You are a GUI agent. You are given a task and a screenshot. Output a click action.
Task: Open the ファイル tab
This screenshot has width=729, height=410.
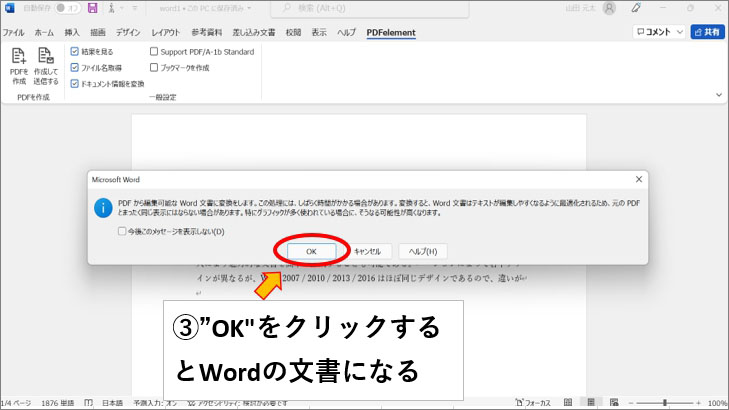pos(13,32)
